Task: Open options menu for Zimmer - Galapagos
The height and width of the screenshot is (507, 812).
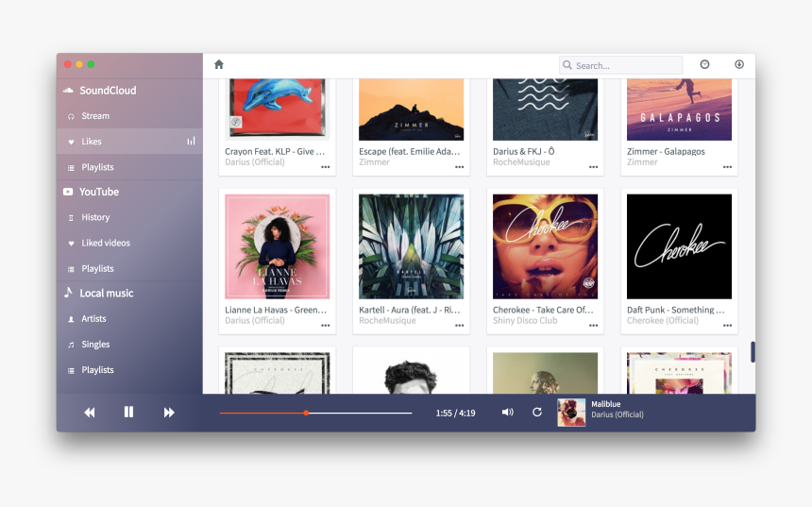Action: tap(728, 167)
